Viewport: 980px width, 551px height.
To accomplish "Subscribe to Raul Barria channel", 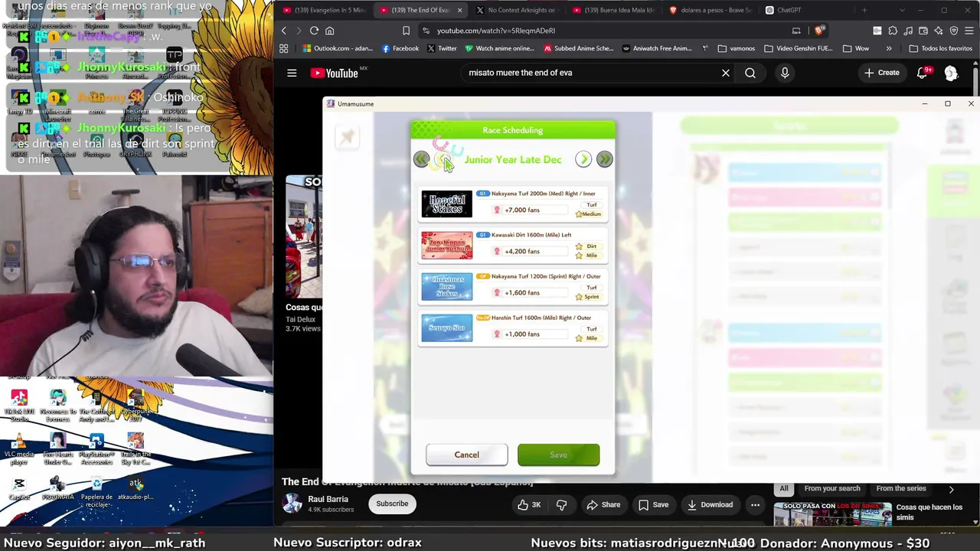I will 392,504.
